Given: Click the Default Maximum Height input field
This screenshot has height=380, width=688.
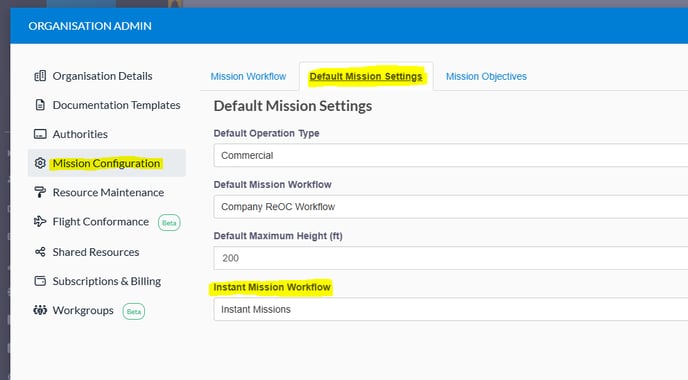Looking at the screenshot, I should point(451,258).
